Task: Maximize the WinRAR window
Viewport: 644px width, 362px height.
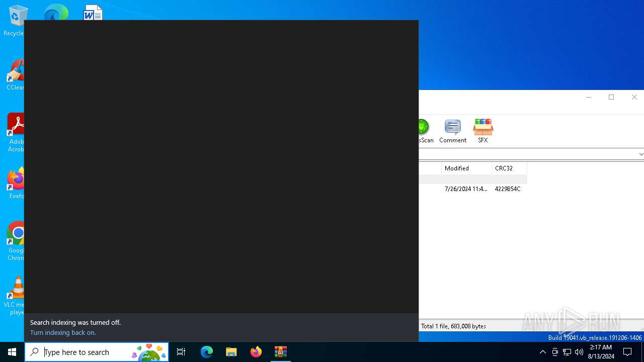Action: pyautogui.click(x=611, y=97)
